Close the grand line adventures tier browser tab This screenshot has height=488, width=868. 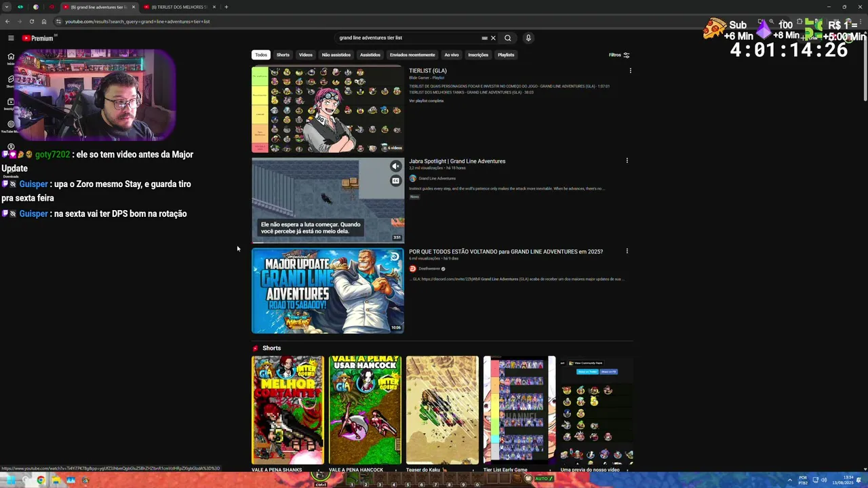click(133, 7)
